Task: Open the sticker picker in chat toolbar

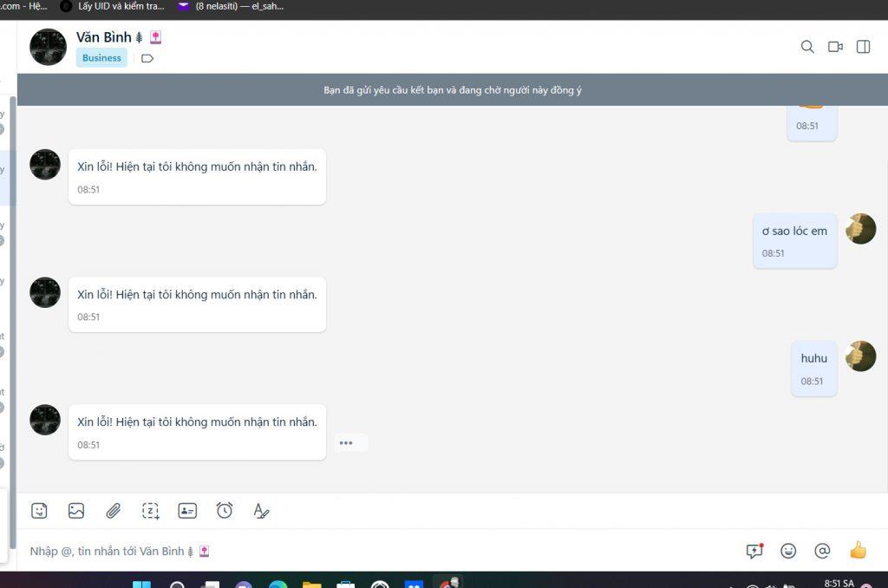Action: tap(39, 511)
